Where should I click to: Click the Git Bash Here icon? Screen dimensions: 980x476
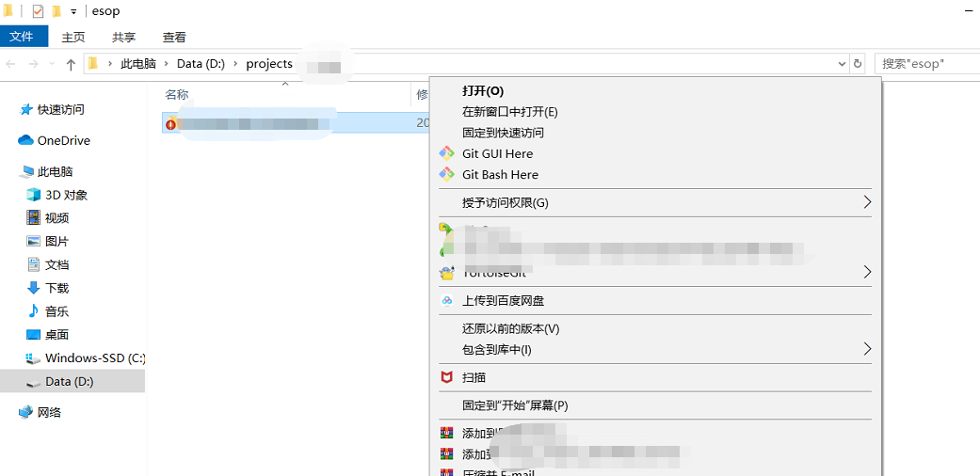[446, 175]
